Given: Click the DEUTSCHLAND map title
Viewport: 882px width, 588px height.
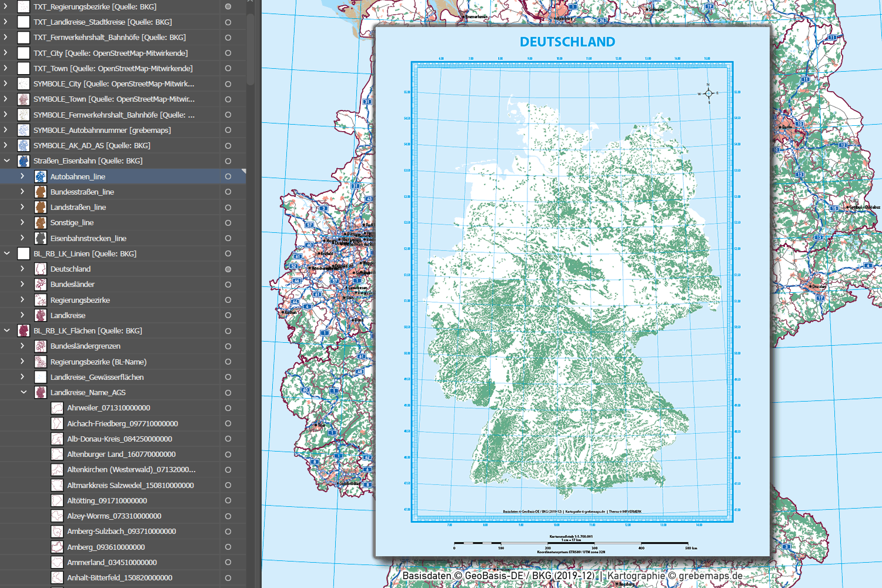Looking at the screenshot, I should coord(567,42).
